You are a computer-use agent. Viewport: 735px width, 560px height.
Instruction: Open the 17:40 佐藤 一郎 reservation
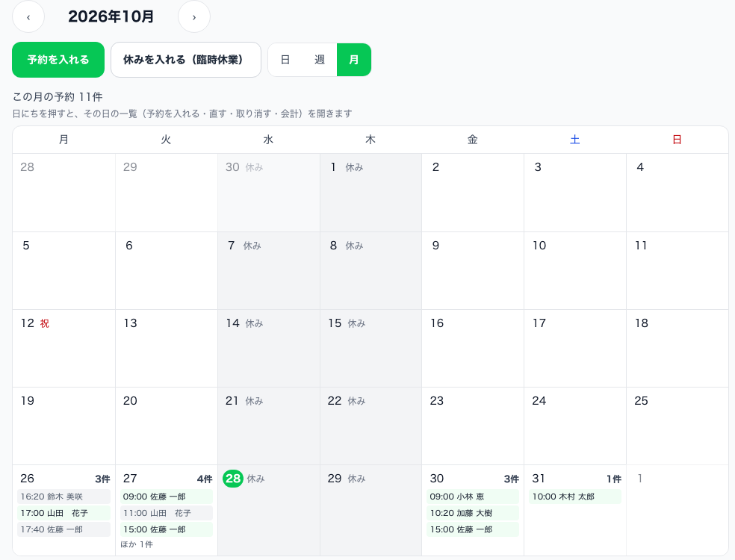click(63, 529)
